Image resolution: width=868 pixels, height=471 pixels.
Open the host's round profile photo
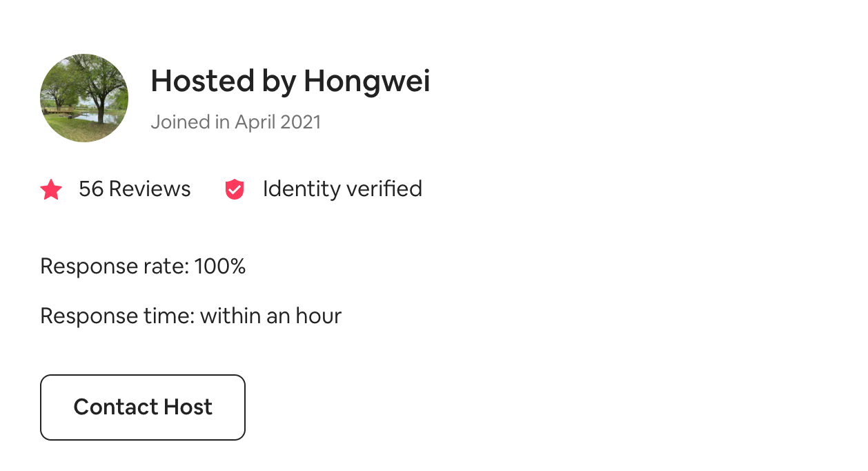[84, 98]
